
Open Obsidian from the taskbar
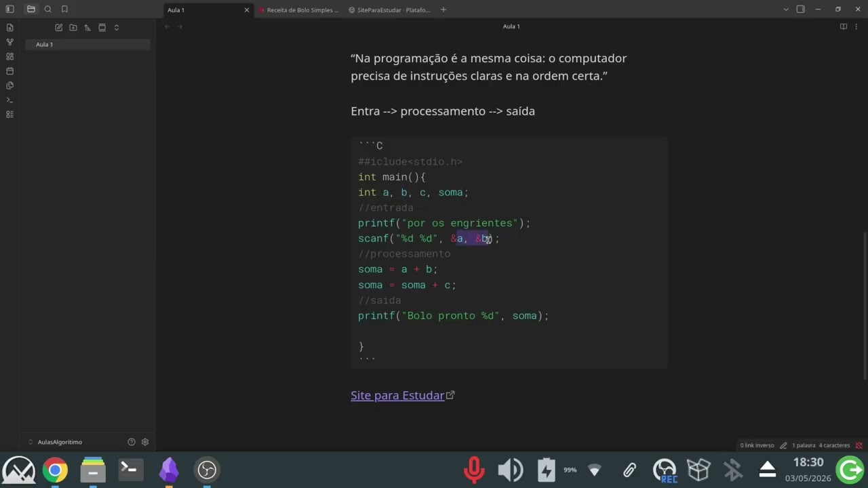pyautogui.click(x=169, y=470)
